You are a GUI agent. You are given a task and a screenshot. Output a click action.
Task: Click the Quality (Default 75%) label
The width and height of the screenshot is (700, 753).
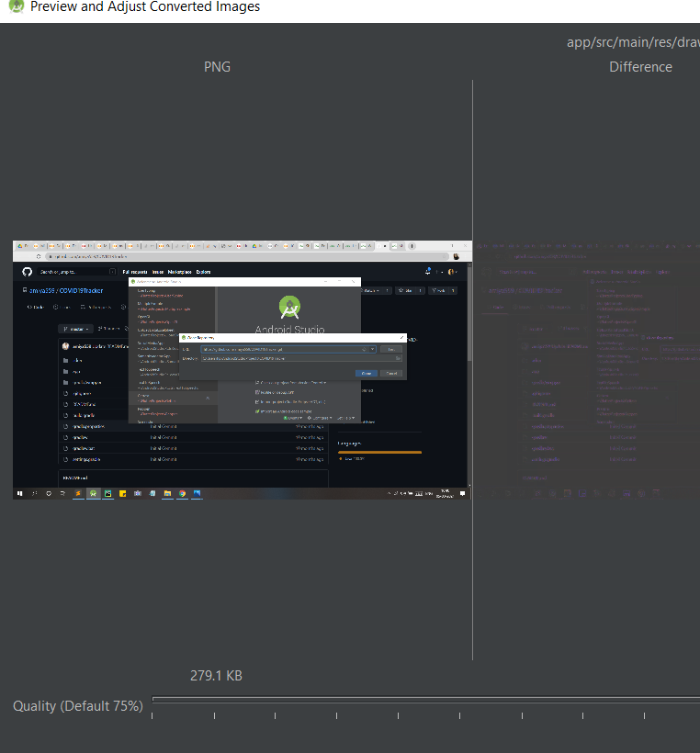pos(78,706)
